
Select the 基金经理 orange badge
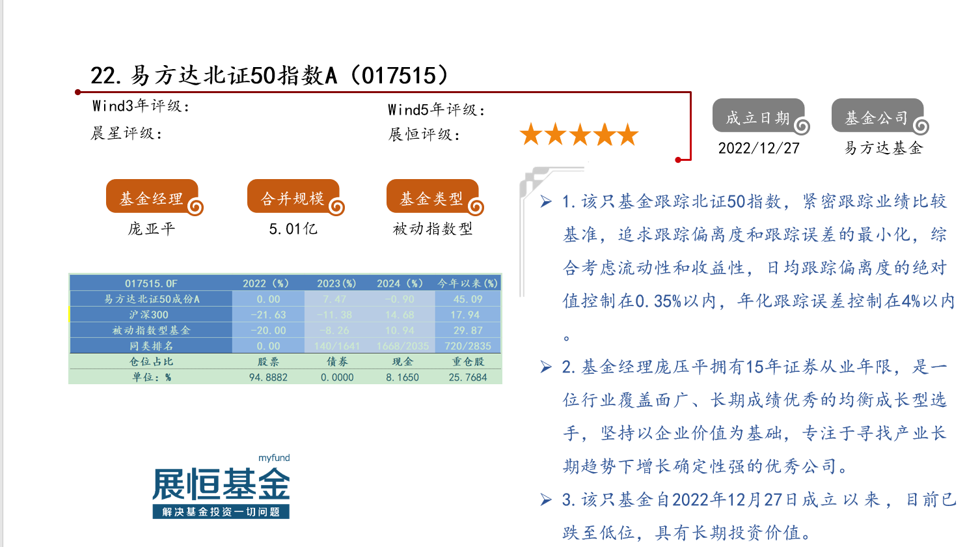152,197
